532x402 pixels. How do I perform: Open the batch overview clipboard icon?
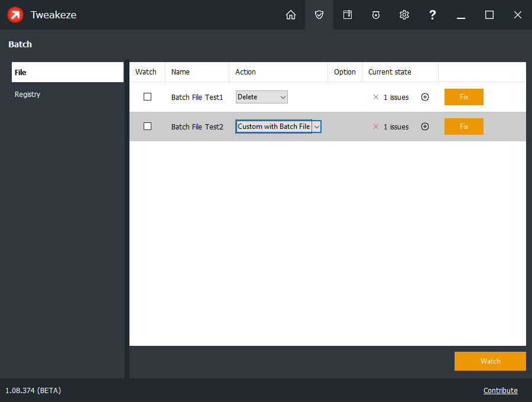tap(348, 15)
